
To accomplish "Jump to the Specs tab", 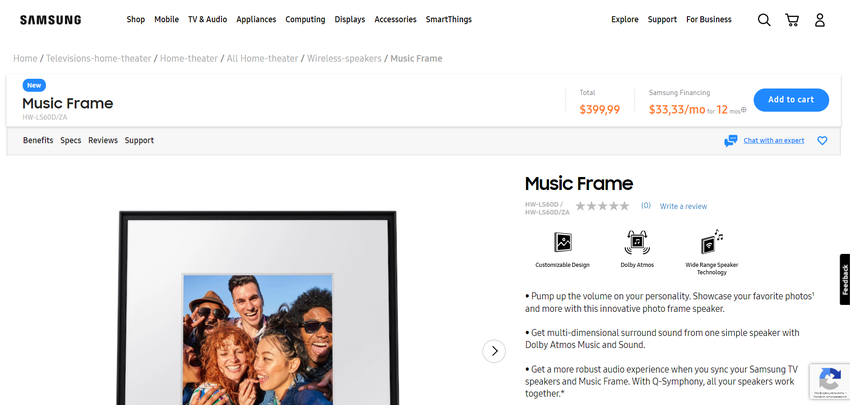I will click(x=70, y=141).
